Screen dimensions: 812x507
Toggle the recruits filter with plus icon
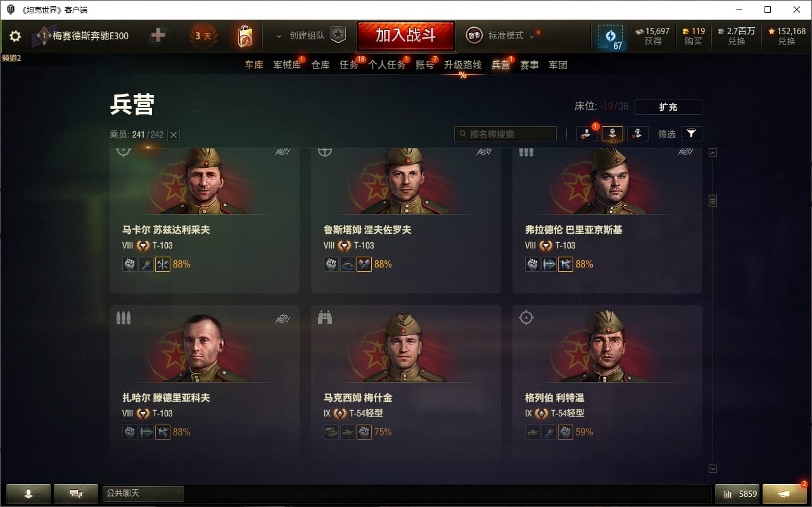[587, 134]
